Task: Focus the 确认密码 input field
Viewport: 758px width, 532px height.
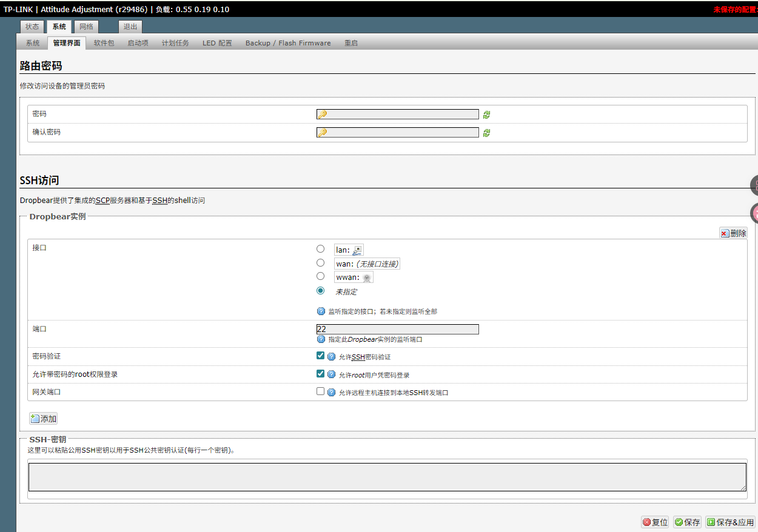Action: [397, 133]
